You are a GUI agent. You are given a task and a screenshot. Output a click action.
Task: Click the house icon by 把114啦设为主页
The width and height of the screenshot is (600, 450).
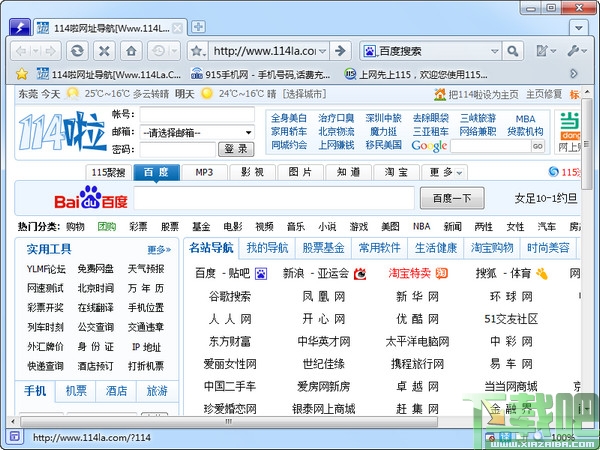click(x=440, y=94)
